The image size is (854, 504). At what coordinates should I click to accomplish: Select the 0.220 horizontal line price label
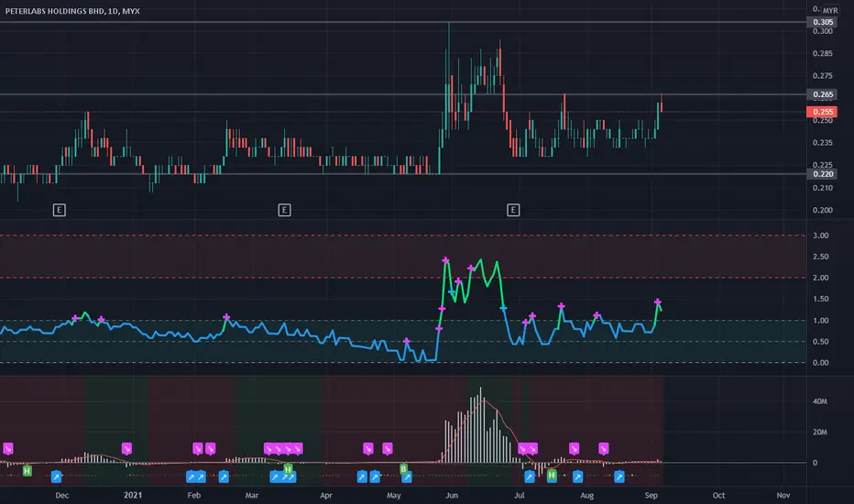tap(823, 174)
